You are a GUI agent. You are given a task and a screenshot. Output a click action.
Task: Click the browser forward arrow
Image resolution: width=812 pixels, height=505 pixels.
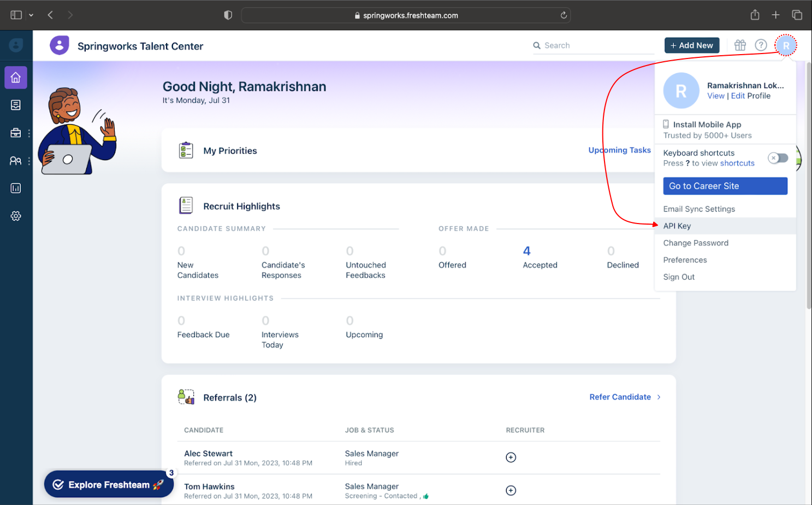coord(70,15)
